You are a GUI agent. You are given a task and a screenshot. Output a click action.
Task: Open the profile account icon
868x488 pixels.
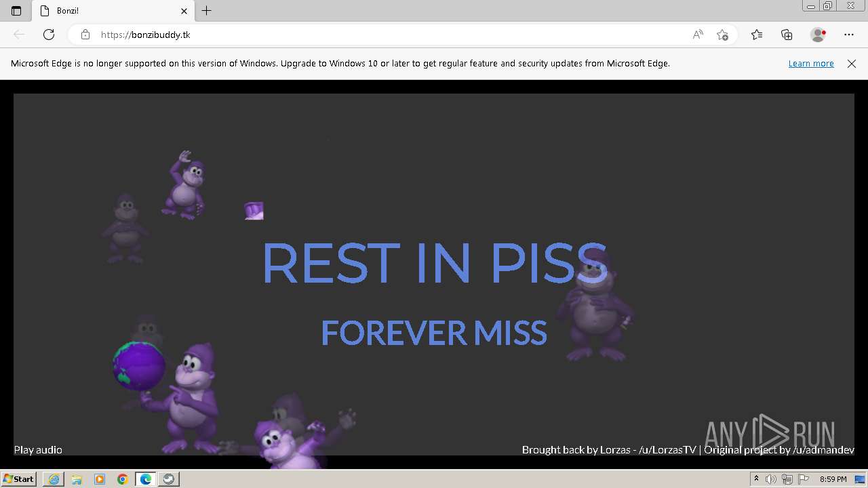point(818,35)
